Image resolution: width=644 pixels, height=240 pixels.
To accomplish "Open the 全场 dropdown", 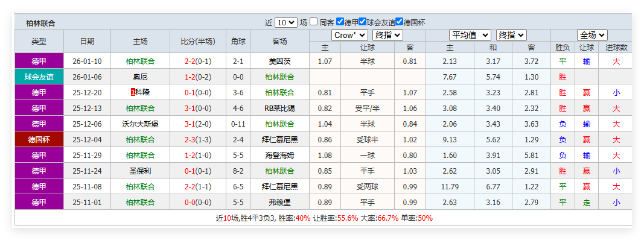I will click(592, 36).
